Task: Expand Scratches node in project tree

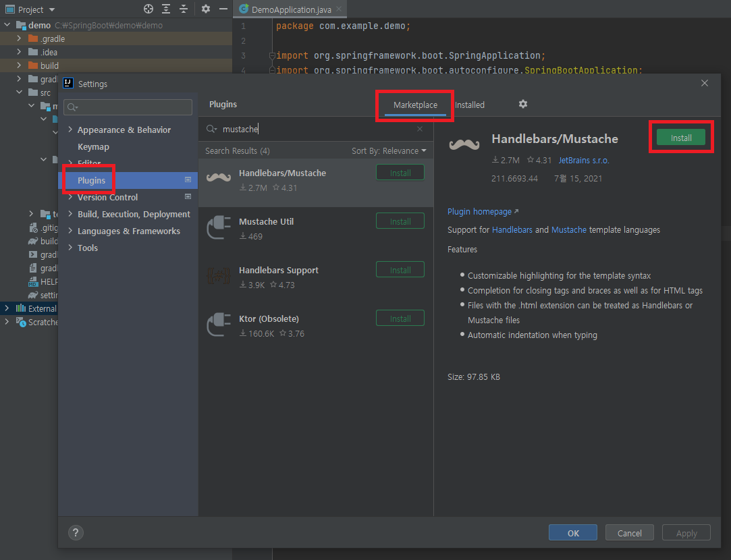Action: 7,322
